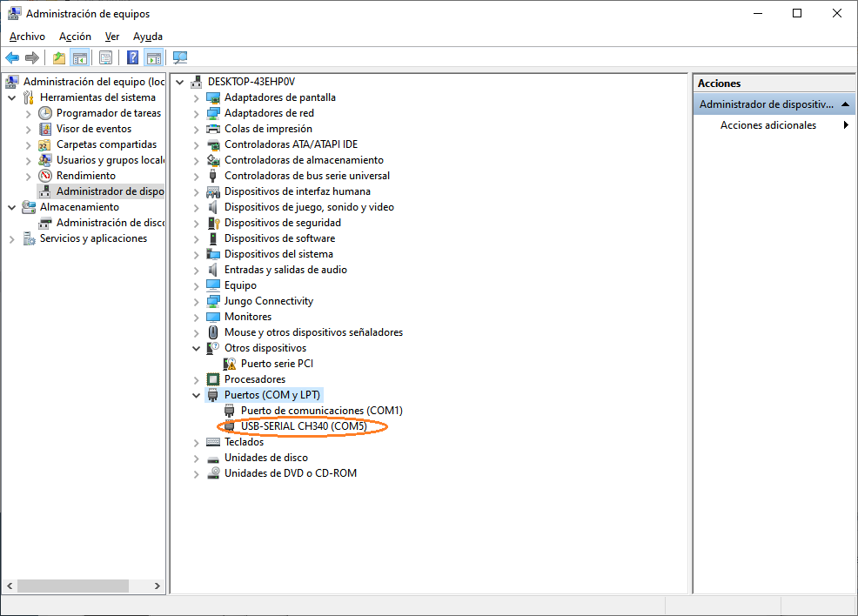
Task: Click the Scan for hardware changes icon
Action: [x=180, y=57]
